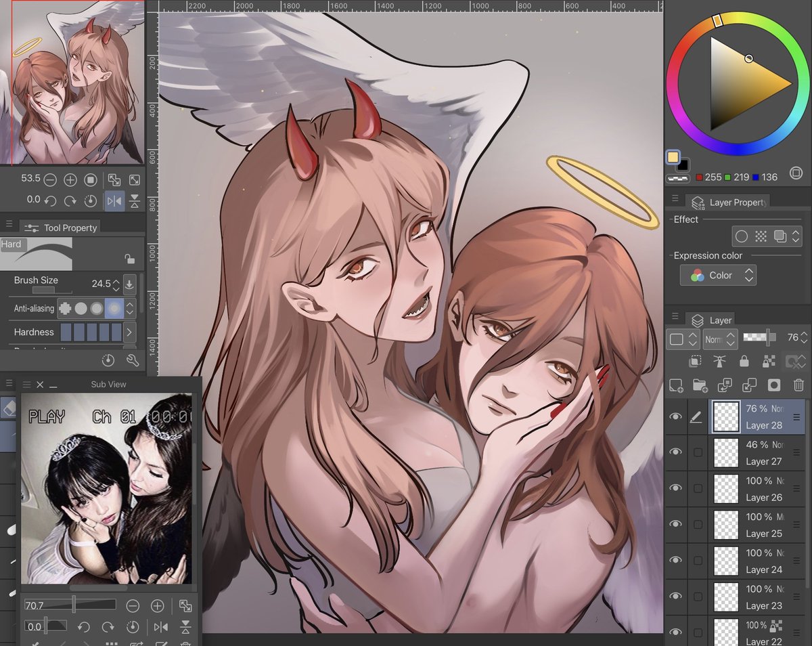The width and height of the screenshot is (812, 646).
Task: Flip Sub View image vertically
Action: coord(185,626)
